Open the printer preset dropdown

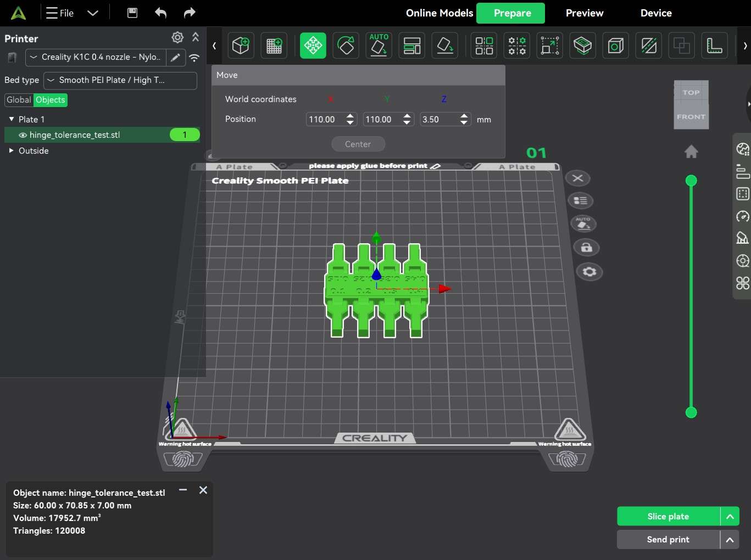(96, 57)
